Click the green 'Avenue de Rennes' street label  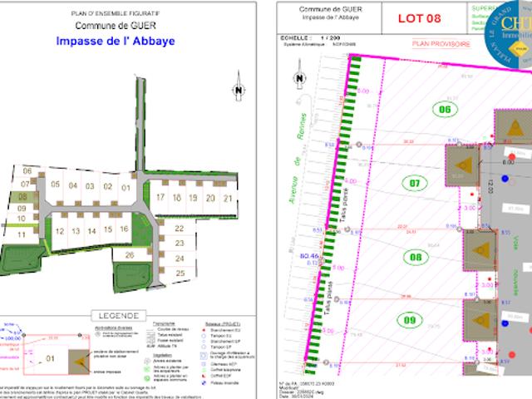298,159
